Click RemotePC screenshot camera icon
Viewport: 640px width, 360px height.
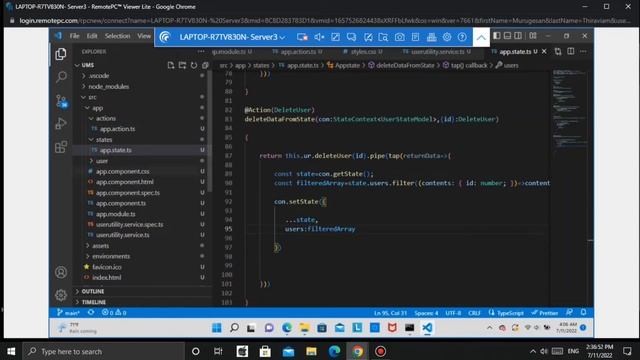(x=400, y=37)
